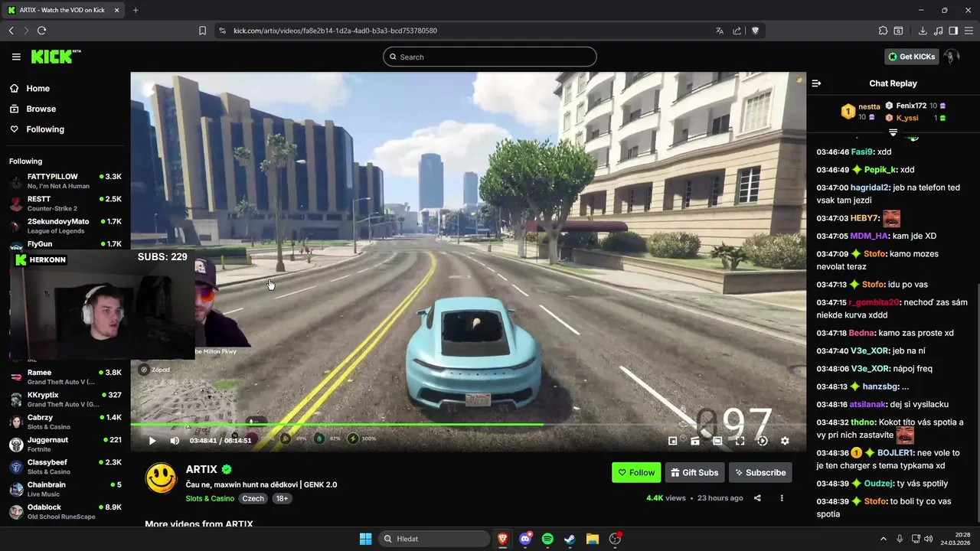This screenshot has width=980, height=551.
Task: Click the Get KICKs button
Action: pyautogui.click(x=912, y=57)
